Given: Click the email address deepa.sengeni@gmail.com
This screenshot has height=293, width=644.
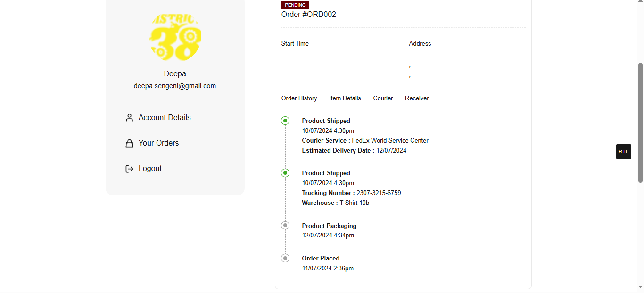Looking at the screenshot, I should [175, 86].
